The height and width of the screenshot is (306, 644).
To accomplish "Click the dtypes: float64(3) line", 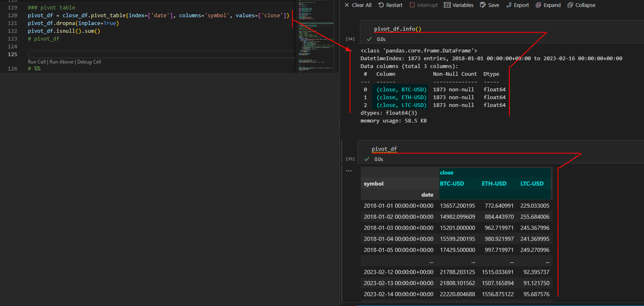I will pyautogui.click(x=389, y=113).
